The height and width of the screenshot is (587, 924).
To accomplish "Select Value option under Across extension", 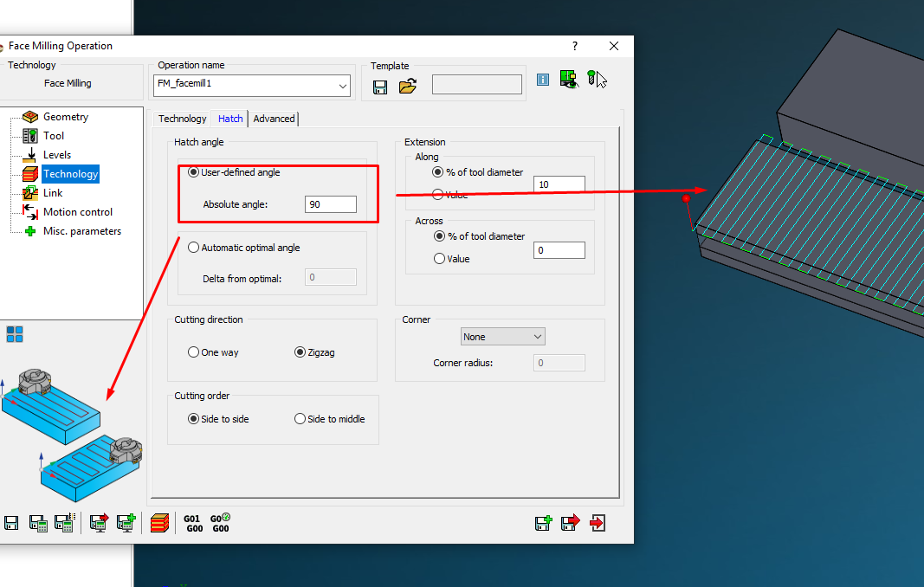I will 439,259.
